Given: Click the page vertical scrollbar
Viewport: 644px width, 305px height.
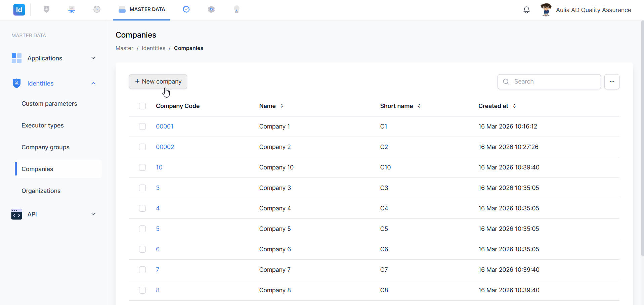Looking at the screenshot, I should tap(642, 138).
